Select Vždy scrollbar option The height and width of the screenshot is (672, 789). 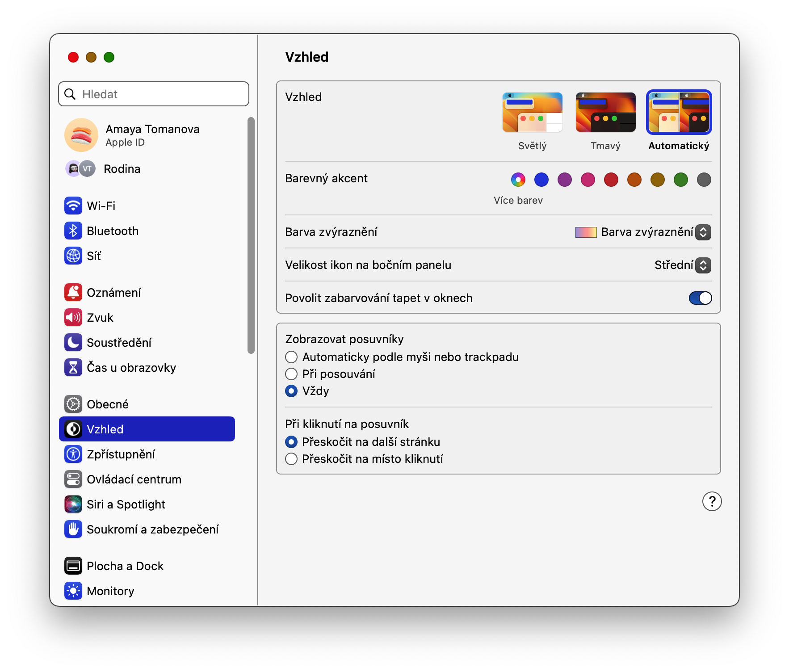tap(291, 391)
